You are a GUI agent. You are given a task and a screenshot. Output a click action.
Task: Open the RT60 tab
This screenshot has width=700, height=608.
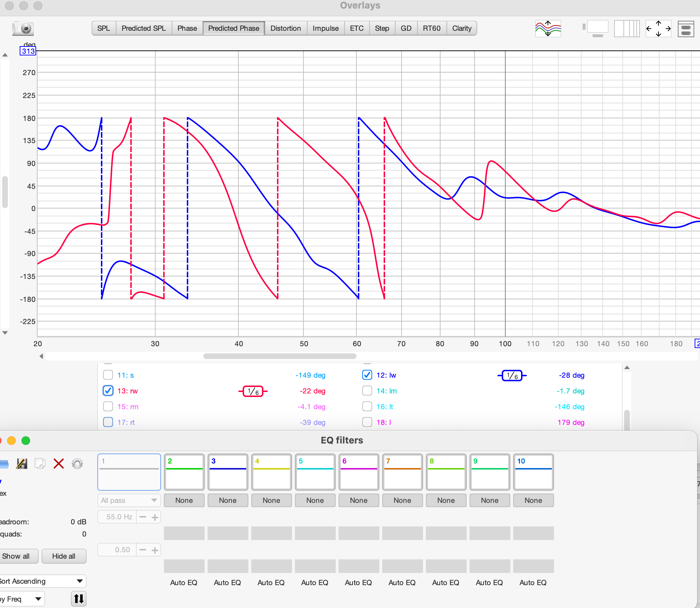point(432,28)
